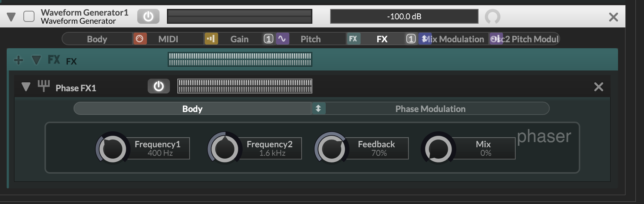Click the yellow Gain tab icon
This screenshot has height=204, width=644.
point(211,39)
